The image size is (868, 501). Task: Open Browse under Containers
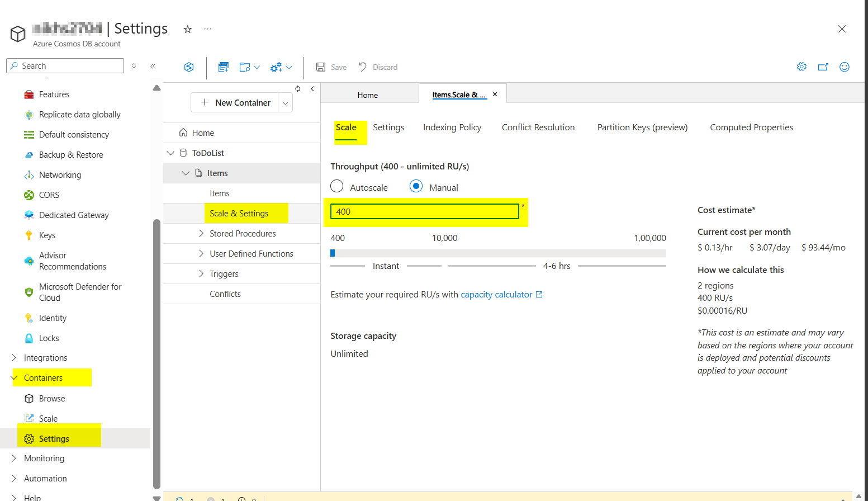point(52,399)
